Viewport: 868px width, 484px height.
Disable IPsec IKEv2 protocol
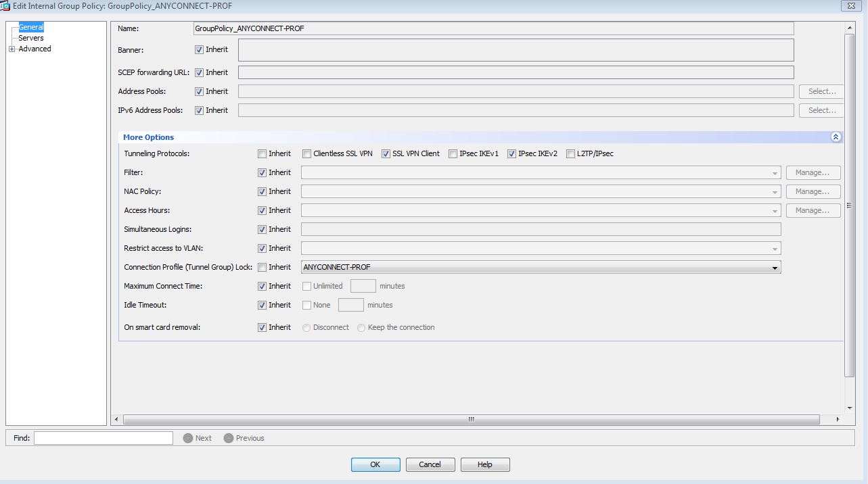pyautogui.click(x=511, y=153)
